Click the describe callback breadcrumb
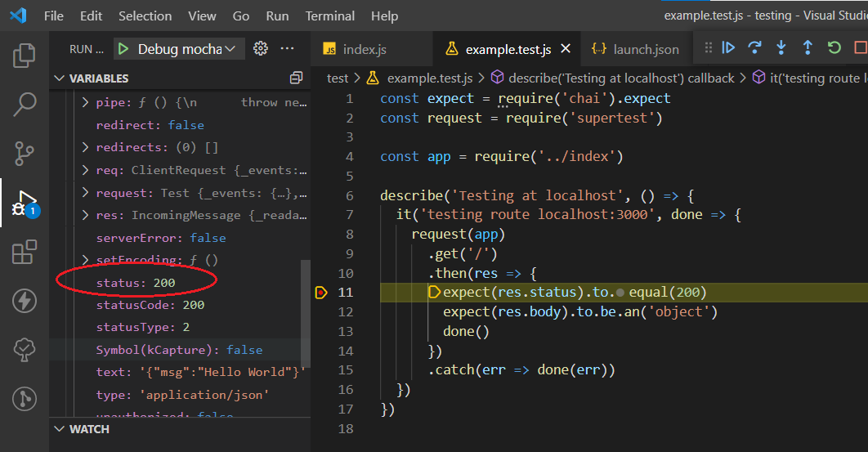This screenshot has height=452, width=868. click(613, 78)
